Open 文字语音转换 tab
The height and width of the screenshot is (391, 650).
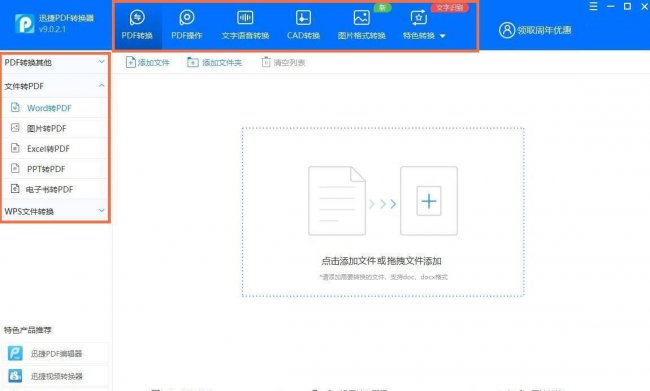245,25
